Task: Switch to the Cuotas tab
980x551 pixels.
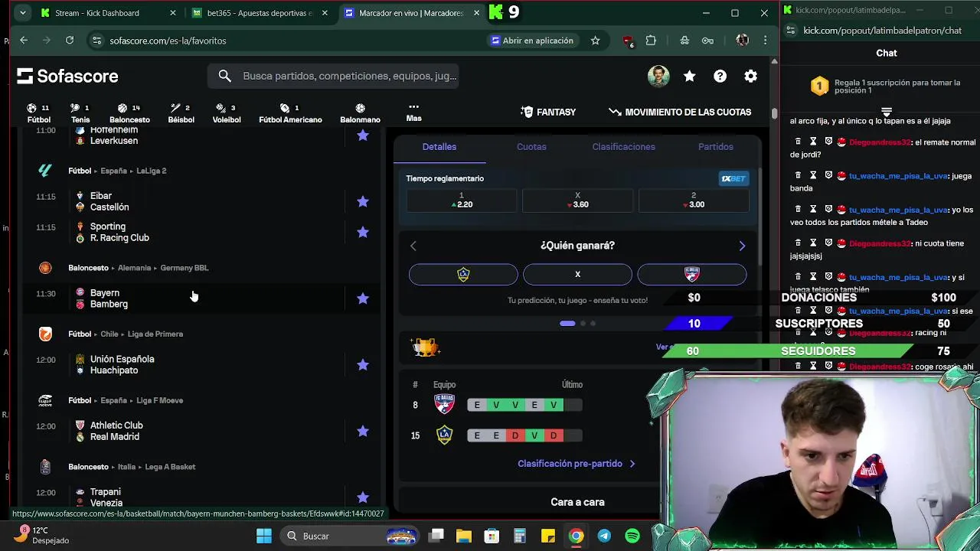Action: (531, 147)
